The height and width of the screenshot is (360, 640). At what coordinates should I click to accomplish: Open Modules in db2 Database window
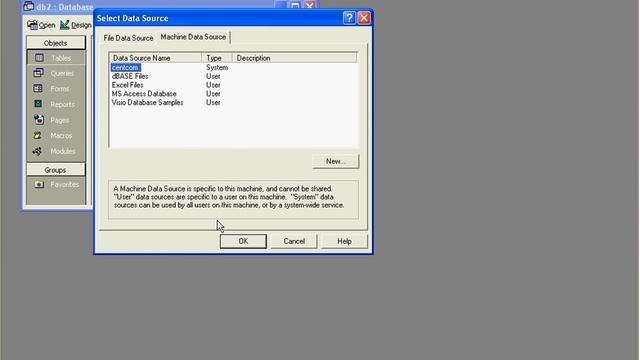pyautogui.click(x=56, y=151)
